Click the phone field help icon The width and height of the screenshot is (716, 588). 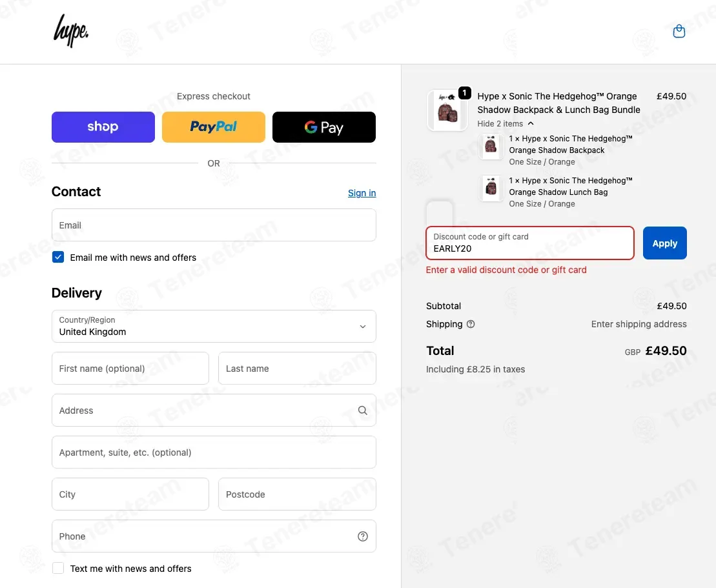pyautogui.click(x=363, y=536)
